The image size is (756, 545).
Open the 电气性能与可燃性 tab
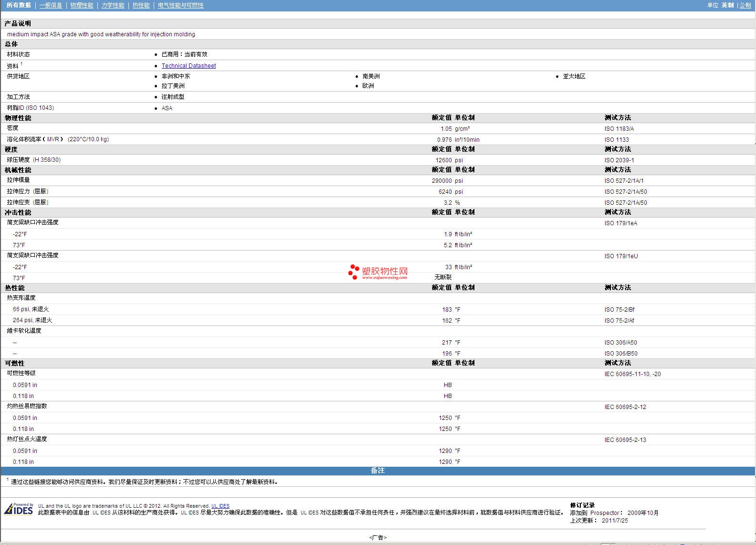pyautogui.click(x=180, y=5)
